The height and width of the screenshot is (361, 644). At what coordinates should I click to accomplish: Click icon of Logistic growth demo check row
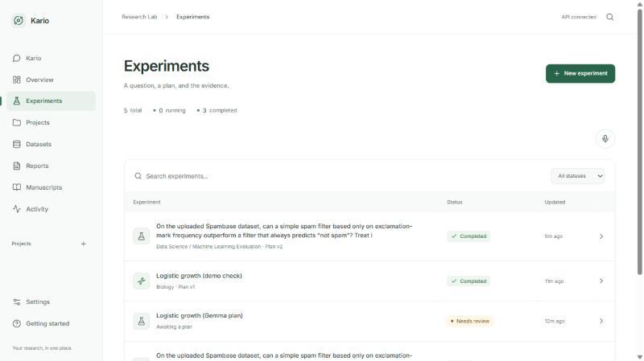(x=142, y=281)
